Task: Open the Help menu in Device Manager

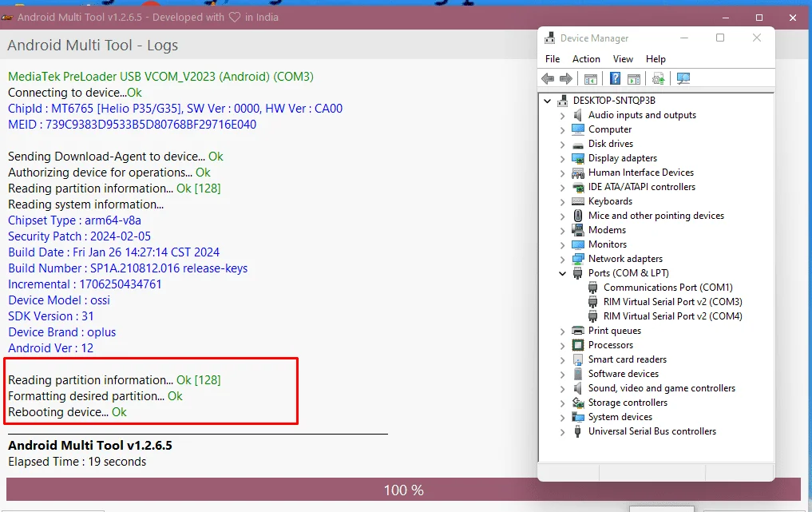Action: 656,59
